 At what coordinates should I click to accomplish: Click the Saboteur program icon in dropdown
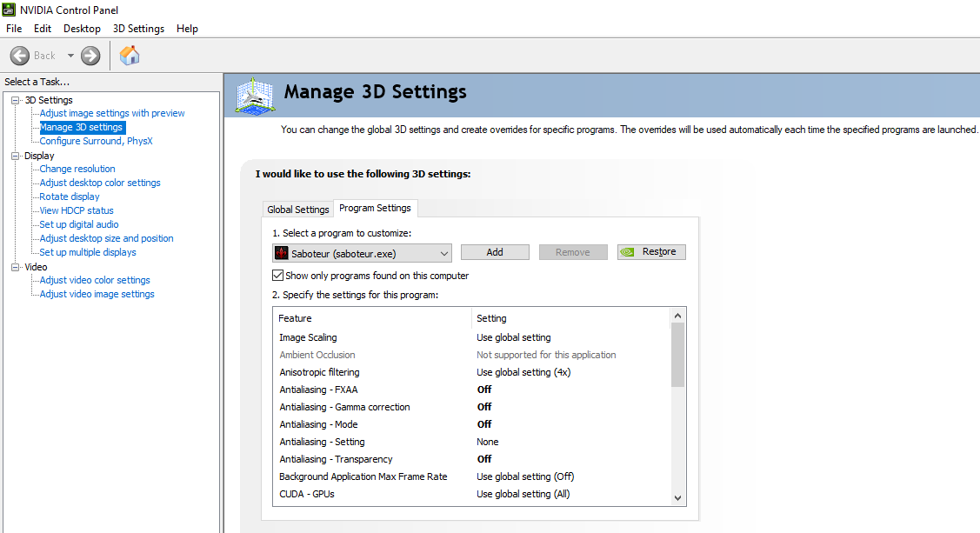pos(282,252)
